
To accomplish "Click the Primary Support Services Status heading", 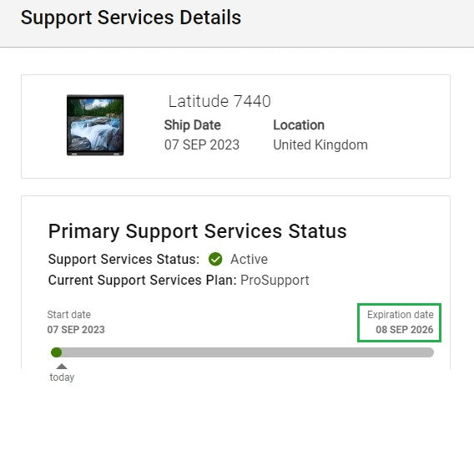I will tap(197, 231).
